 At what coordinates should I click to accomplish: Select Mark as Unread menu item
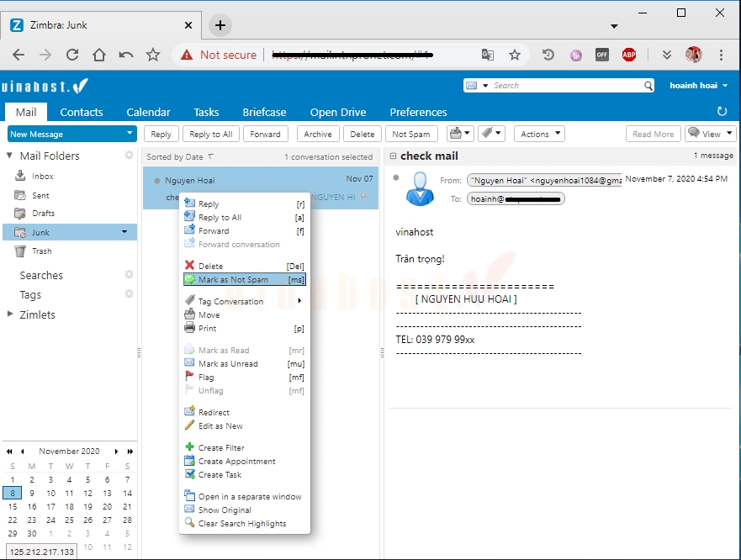point(244,363)
